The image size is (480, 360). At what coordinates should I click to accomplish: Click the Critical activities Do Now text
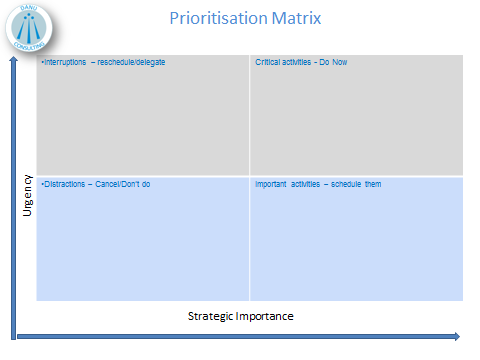click(301, 62)
